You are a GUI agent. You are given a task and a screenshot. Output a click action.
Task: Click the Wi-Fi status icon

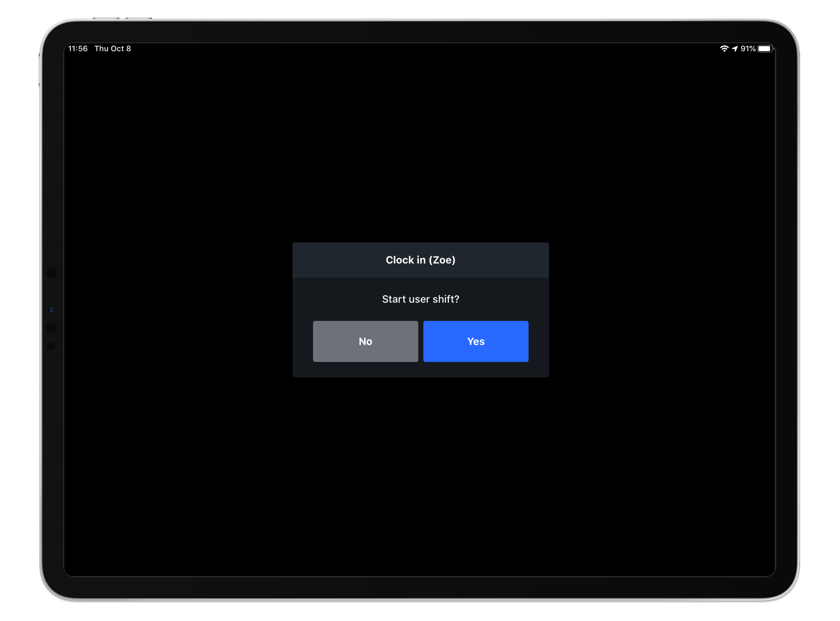pos(724,49)
